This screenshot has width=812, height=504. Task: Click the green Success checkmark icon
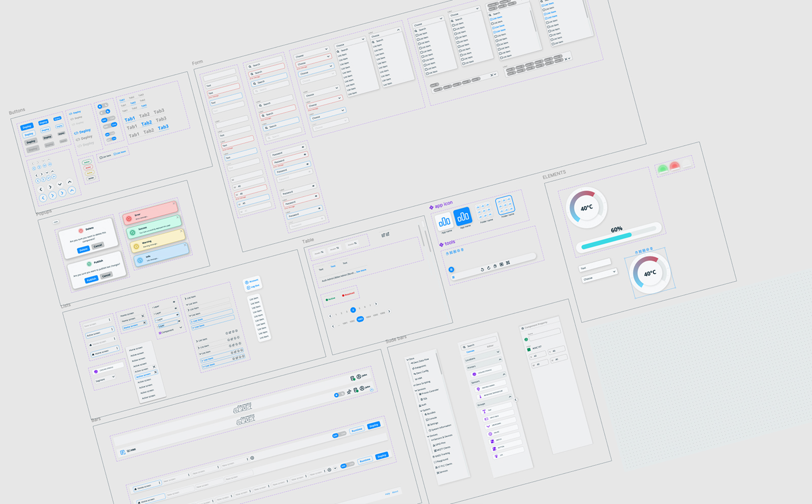click(x=132, y=232)
